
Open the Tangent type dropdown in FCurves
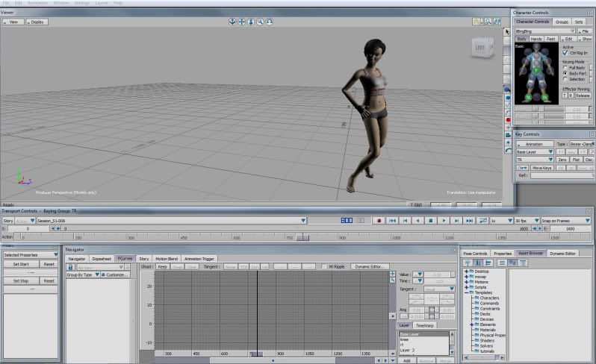[439, 289]
